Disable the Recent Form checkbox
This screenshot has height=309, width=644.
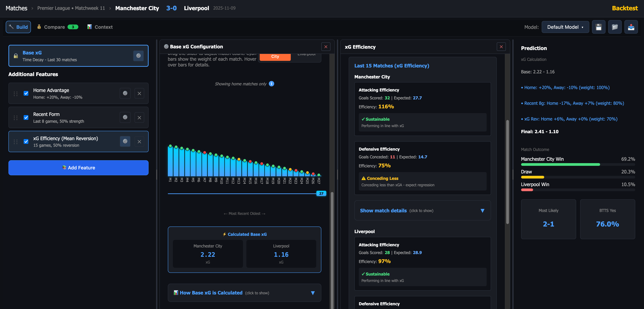(26, 118)
